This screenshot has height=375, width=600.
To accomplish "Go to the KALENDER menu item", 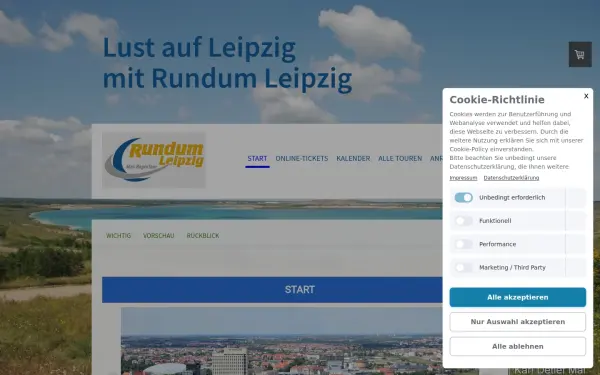I will 353,158.
